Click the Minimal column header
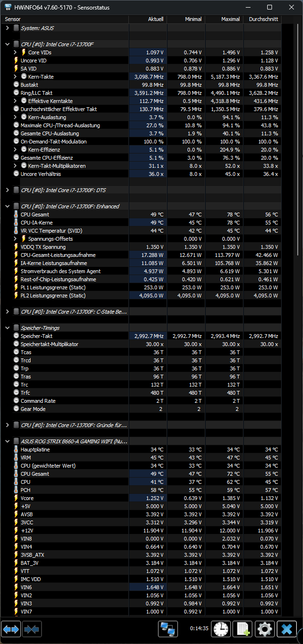 tap(186, 19)
